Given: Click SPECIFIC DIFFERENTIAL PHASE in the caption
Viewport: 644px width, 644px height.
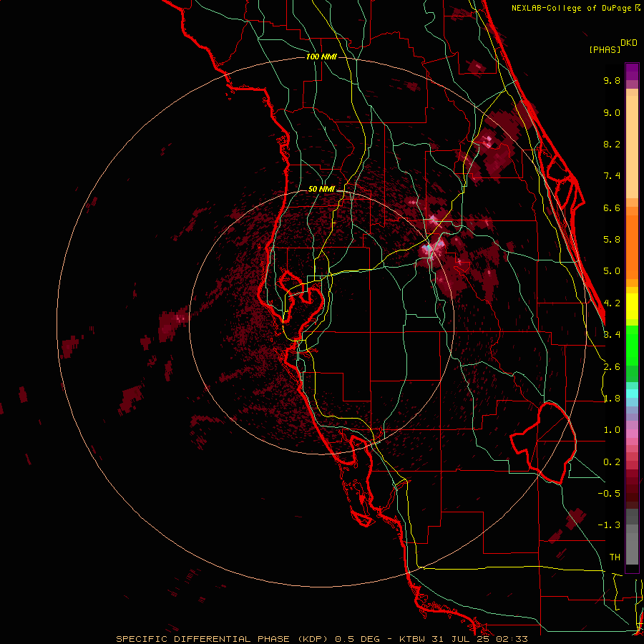Looking at the screenshot, I should pyautogui.click(x=203, y=639).
